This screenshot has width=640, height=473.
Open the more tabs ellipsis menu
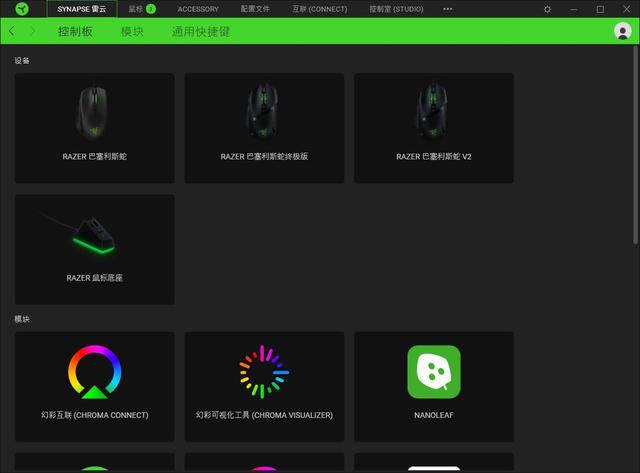(x=447, y=9)
